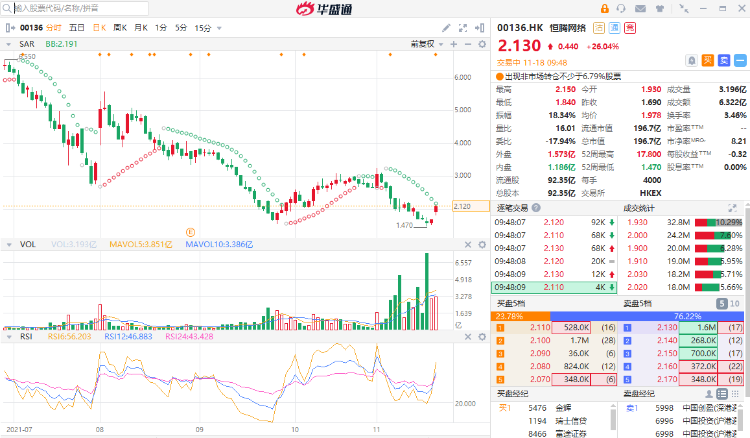
Task: Click the 52周最高 value 17.800
Action: coord(649,154)
